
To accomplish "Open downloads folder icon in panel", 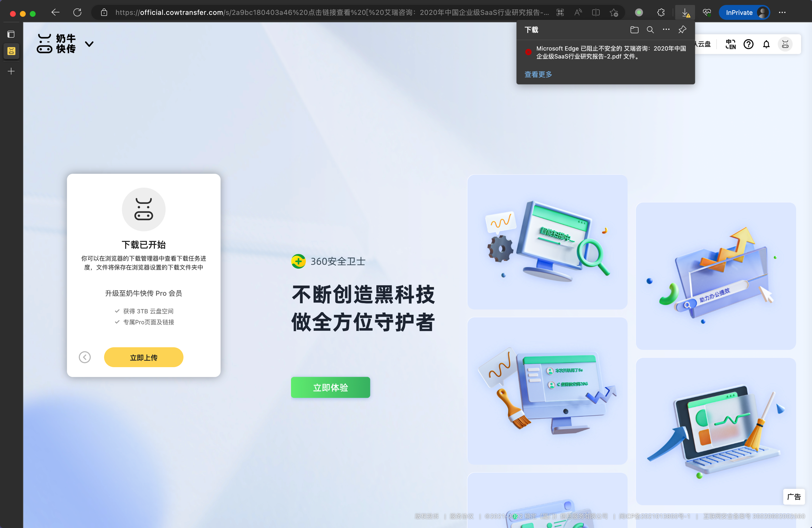I will coord(634,30).
